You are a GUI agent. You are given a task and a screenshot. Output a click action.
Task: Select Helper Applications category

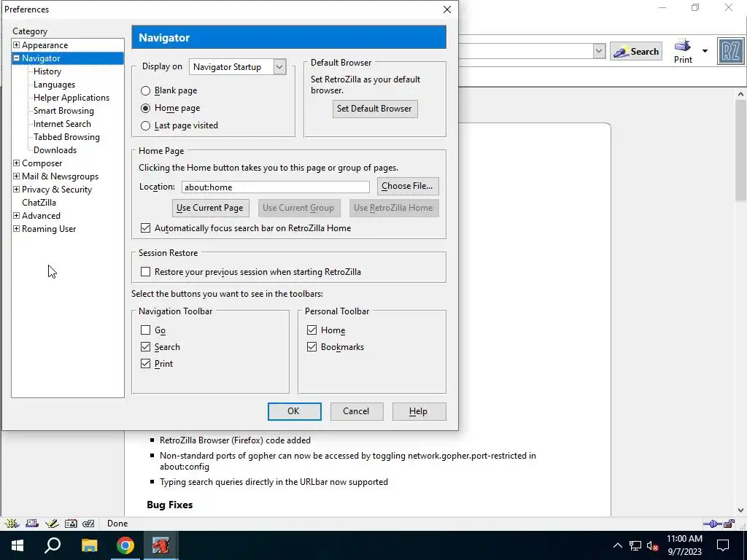[71, 98]
